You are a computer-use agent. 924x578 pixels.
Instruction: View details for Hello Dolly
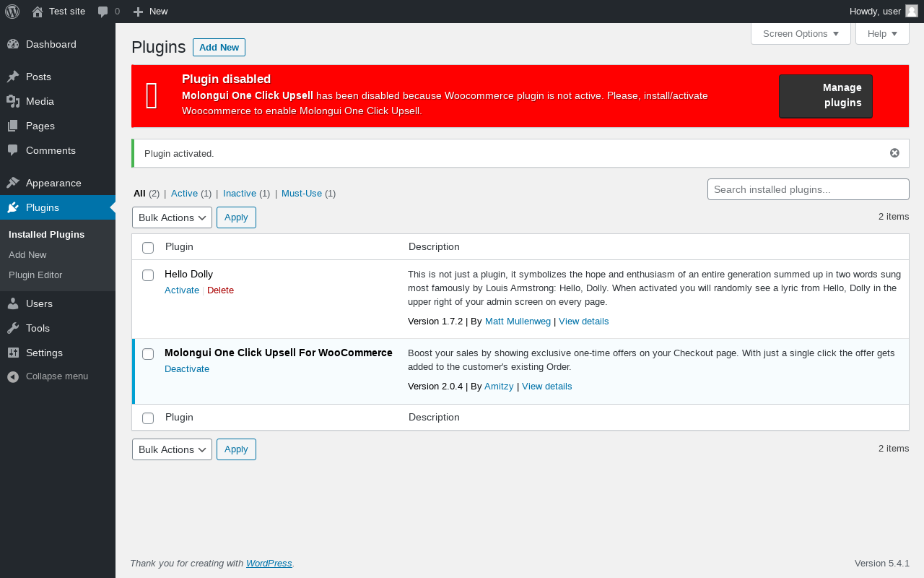(583, 322)
